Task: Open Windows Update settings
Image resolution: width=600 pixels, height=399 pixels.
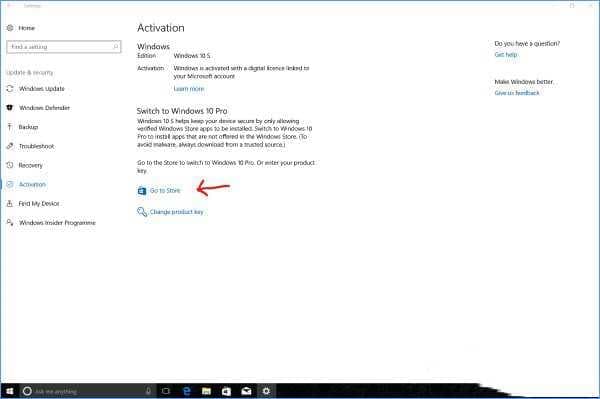Action: tap(42, 89)
